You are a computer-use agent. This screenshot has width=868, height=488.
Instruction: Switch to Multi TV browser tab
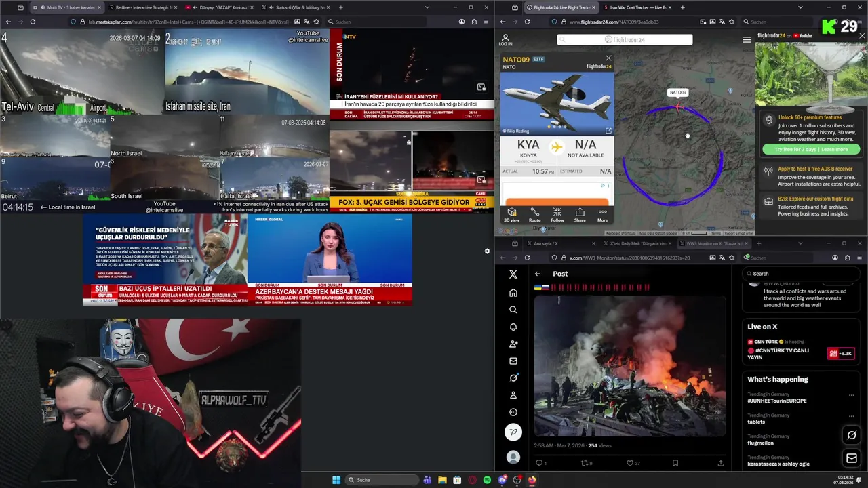pos(67,7)
